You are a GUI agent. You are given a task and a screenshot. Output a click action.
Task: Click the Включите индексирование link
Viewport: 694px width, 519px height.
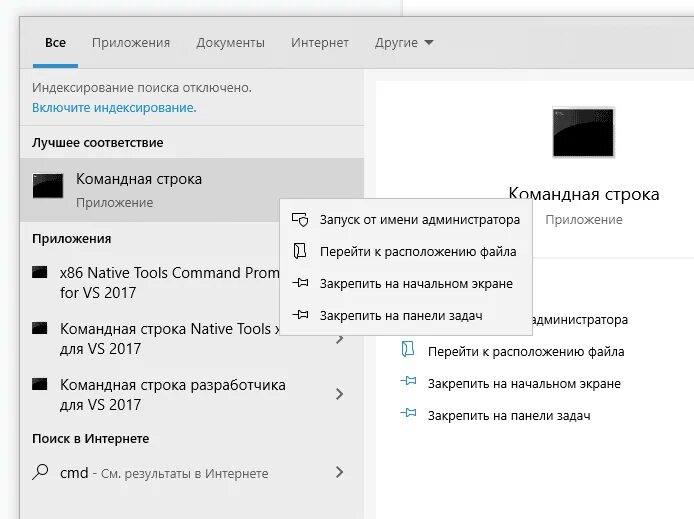(114, 108)
